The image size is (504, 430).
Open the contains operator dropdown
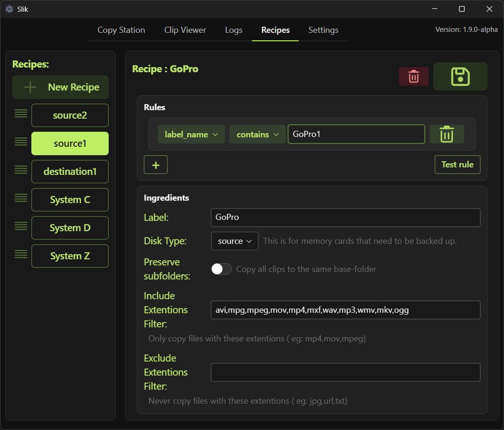(257, 135)
